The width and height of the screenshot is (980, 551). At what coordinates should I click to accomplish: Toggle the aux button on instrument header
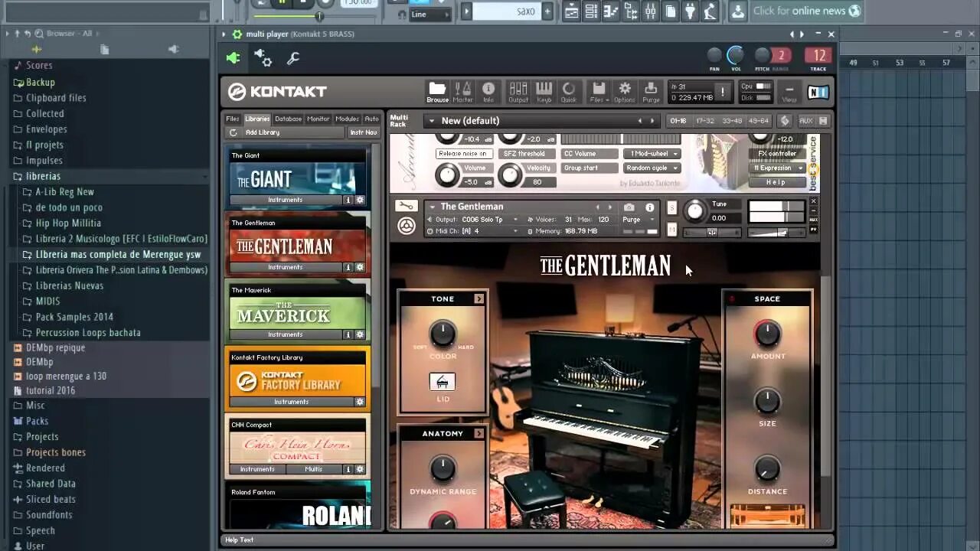click(x=814, y=220)
